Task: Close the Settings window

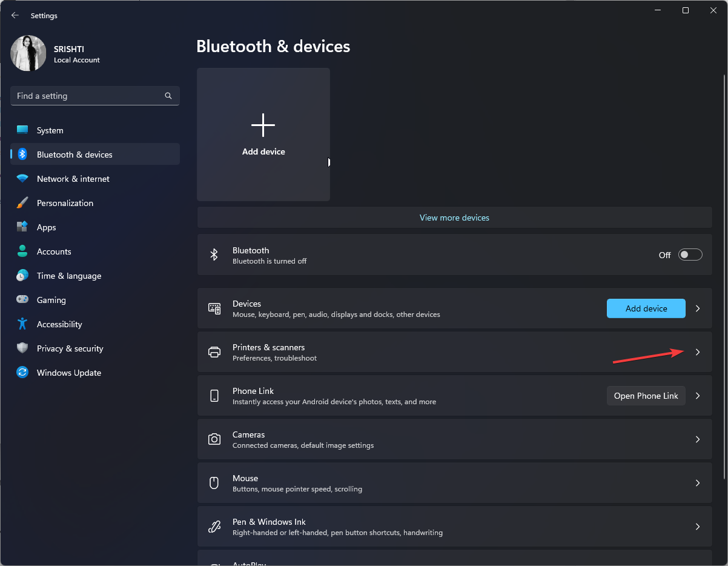Action: [713, 10]
